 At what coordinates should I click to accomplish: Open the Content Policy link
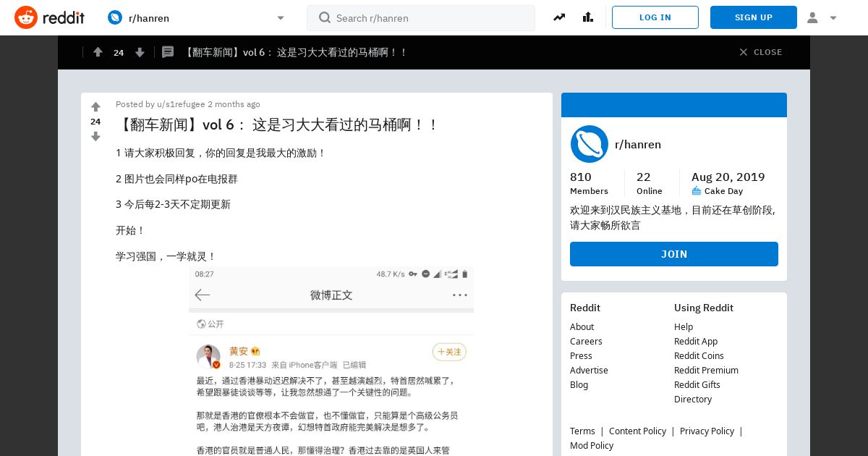(x=637, y=431)
